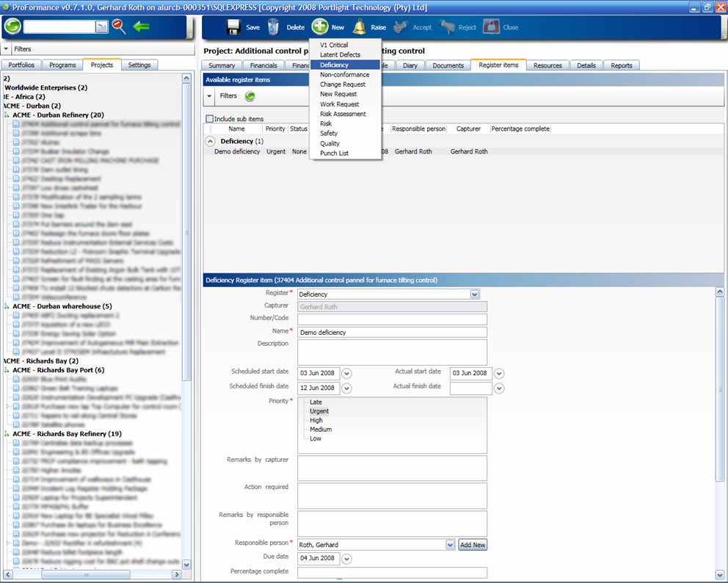Click the green plus New icon
Screen dimensions: 728x583
coord(320,26)
